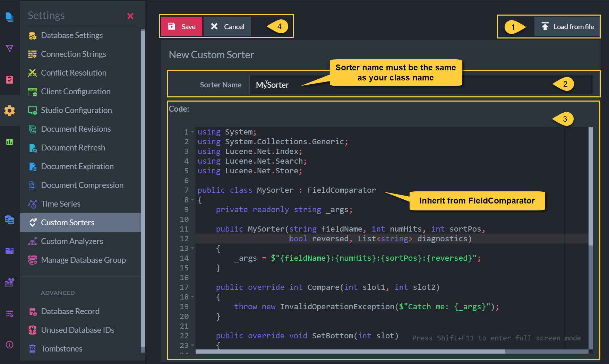The width and height of the screenshot is (609, 364).
Task: Collapse code fold arrow at line 8
Action: tap(192, 200)
